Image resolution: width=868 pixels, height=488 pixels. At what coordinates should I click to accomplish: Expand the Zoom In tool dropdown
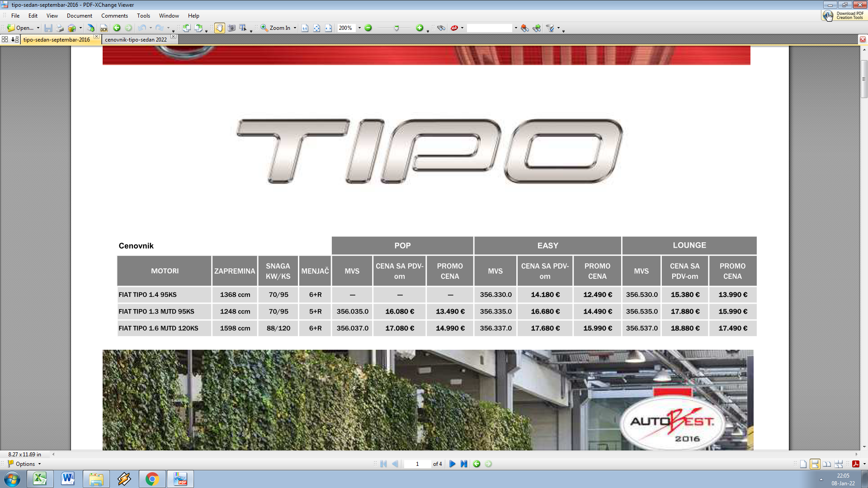pos(295,28)
